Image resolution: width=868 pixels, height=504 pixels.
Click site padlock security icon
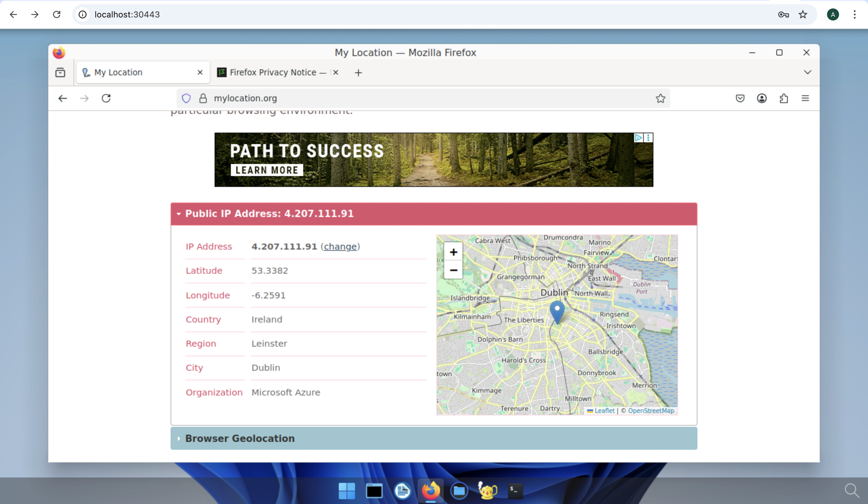click(203, 99)
